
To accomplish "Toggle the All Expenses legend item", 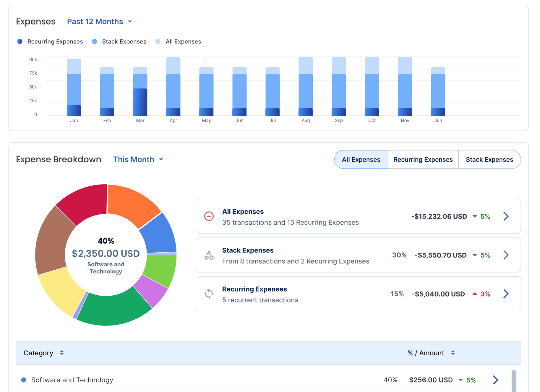I will [178, 42].
